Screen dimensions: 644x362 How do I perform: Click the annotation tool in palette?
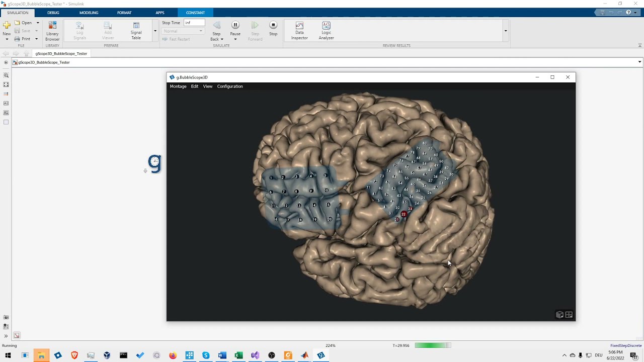tap(6, 103)
